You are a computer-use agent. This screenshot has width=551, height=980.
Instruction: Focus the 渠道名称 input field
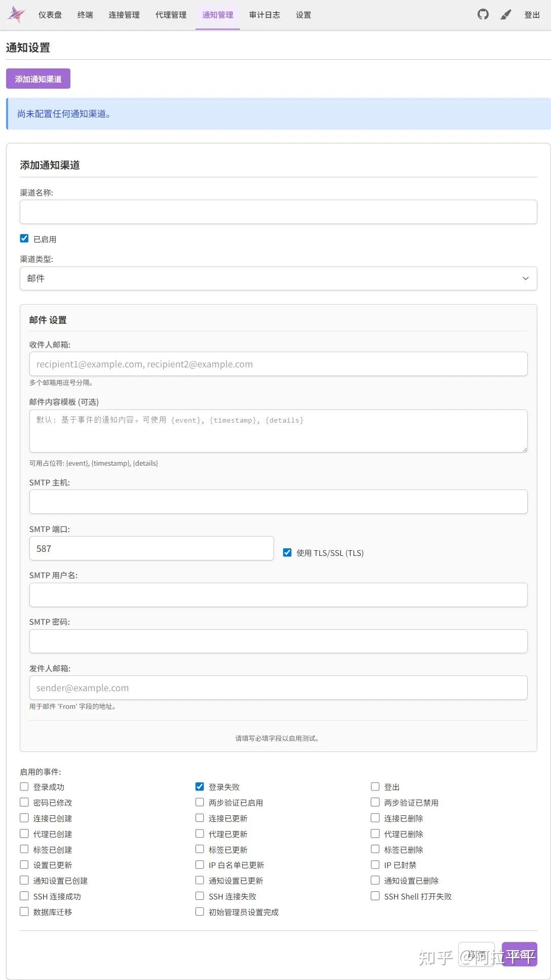(278, 212)
